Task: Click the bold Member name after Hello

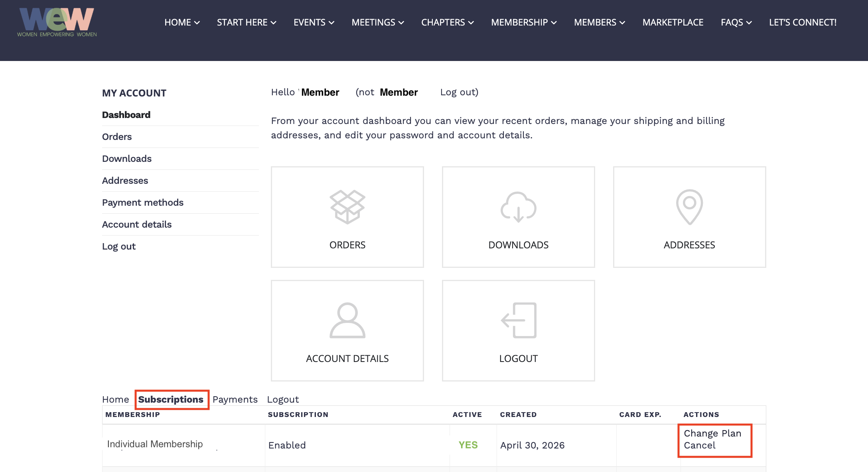Action: click(320, 92)
